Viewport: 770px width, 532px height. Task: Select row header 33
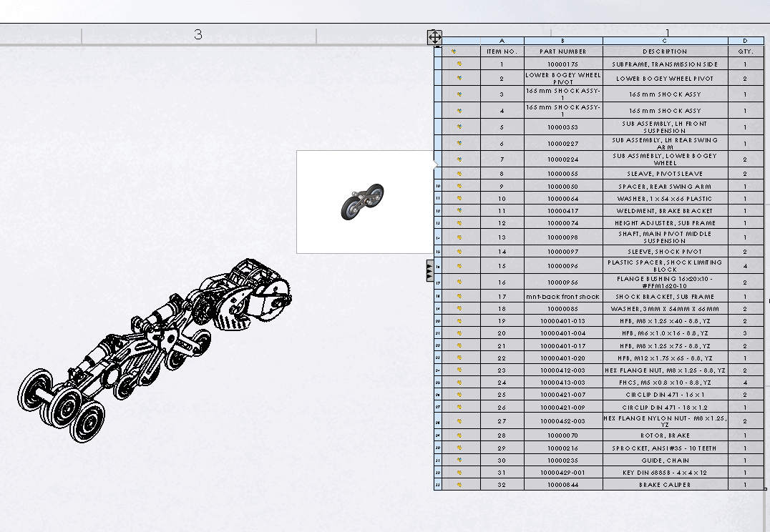(438, 484)
